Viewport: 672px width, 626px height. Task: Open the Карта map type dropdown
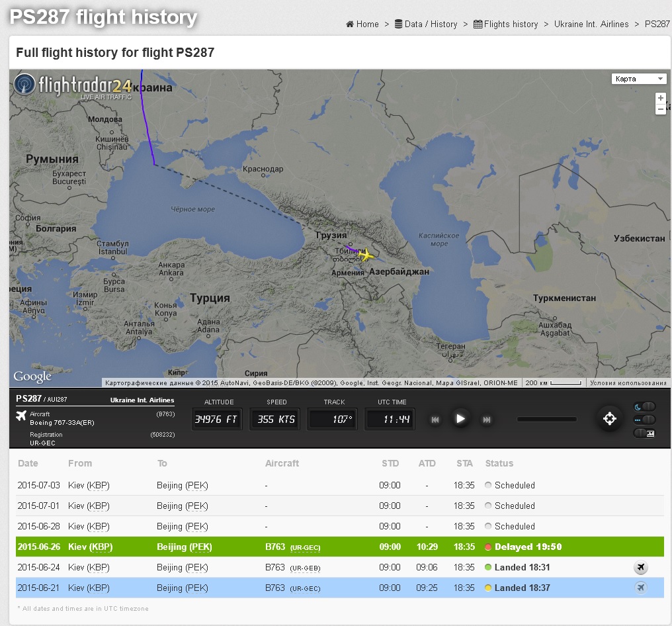pyautogui.click(x=639, y=79)
